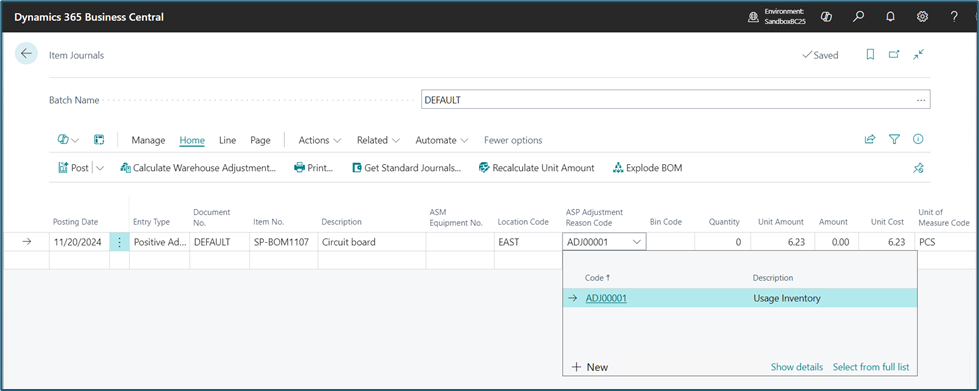Click the Quantity 0 cell
This screenshot has height=391, width=979.
click(722, 242)
